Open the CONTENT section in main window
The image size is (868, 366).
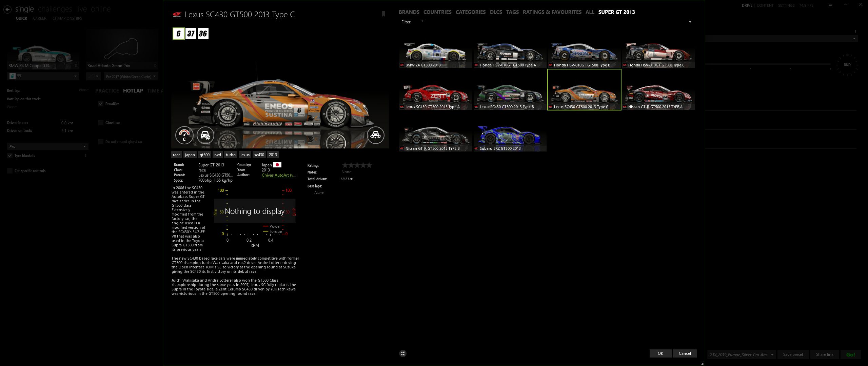765,5
